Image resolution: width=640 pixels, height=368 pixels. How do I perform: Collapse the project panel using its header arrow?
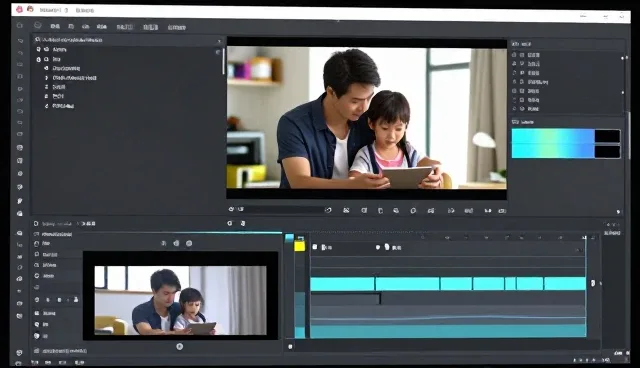tap(219, 41)
